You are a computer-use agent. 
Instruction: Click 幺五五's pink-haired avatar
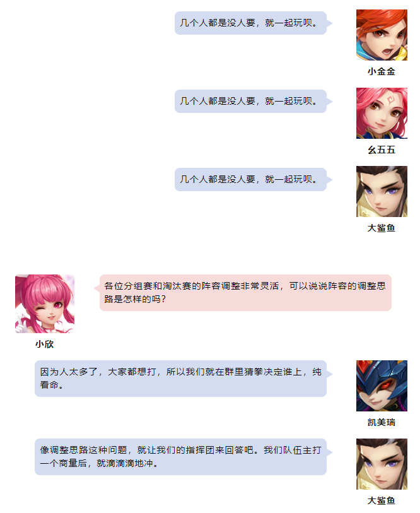tap(382, 113)
